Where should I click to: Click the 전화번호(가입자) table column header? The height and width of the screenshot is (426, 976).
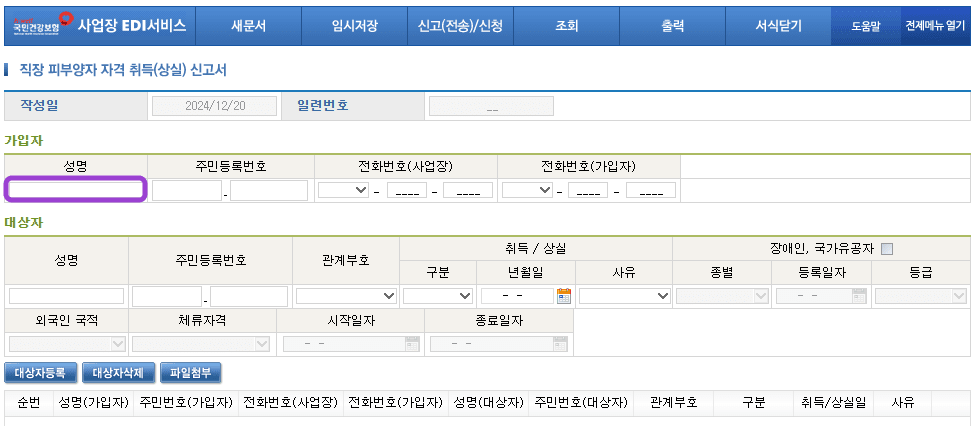(x=396, y=403)
